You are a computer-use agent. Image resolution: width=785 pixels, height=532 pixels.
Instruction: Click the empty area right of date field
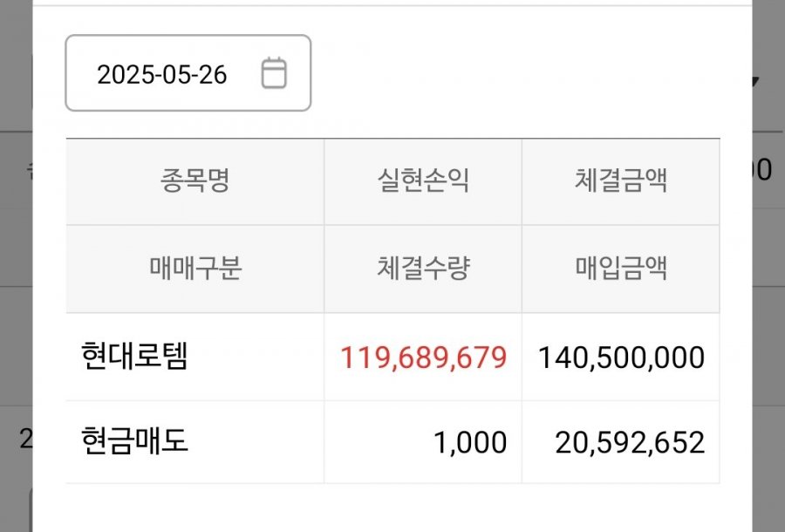click(515, 73)
